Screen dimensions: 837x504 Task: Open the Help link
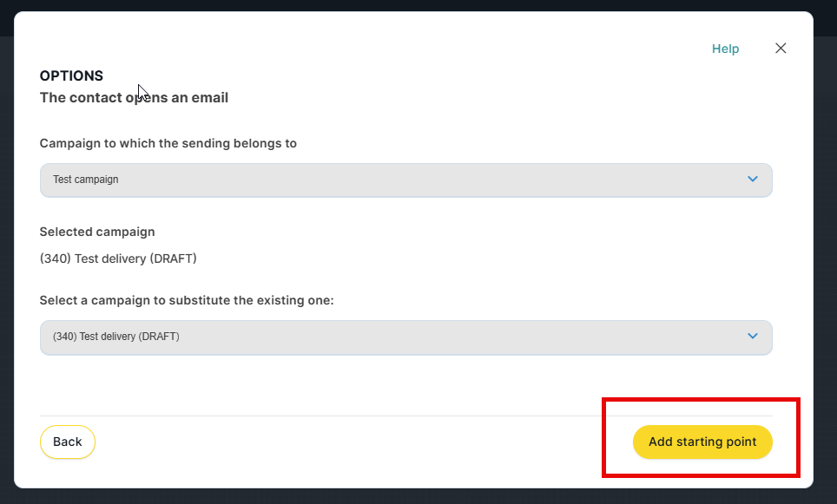pos(725,49)
